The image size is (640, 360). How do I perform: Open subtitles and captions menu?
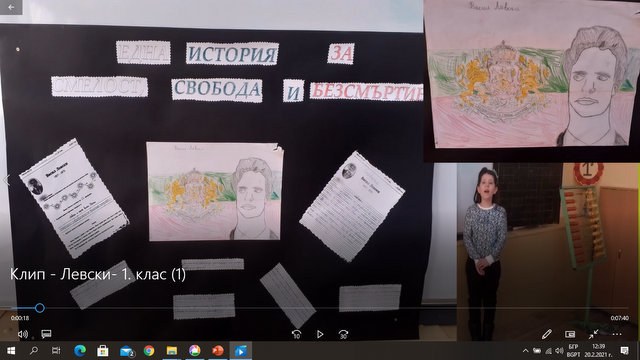coord(46,334)
